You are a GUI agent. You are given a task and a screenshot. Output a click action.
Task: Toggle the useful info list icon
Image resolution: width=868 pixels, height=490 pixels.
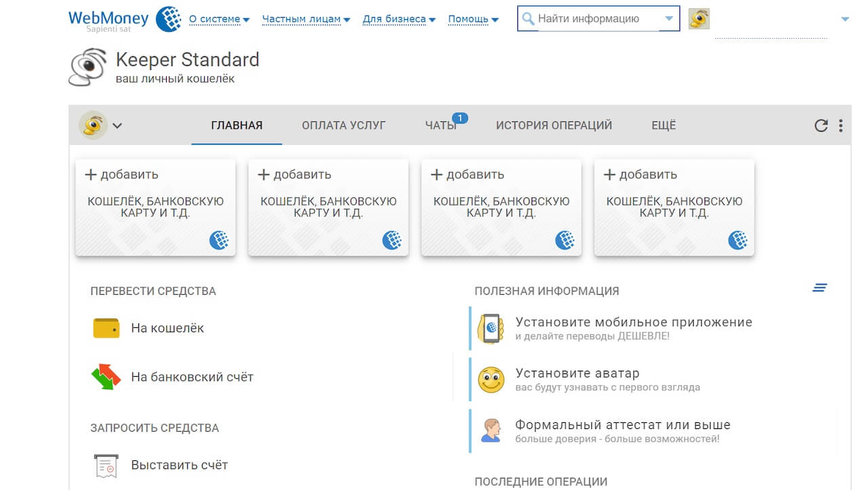tap(820, 288)
